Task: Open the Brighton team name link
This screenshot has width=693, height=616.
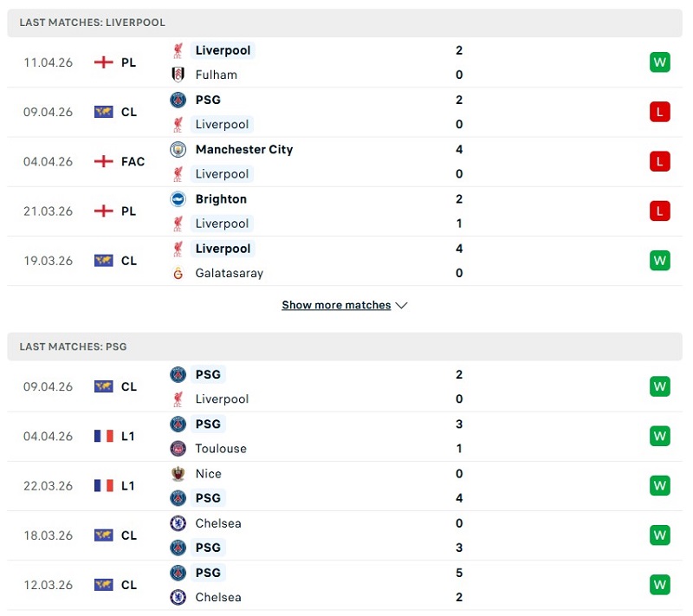Action: [221, 198]
